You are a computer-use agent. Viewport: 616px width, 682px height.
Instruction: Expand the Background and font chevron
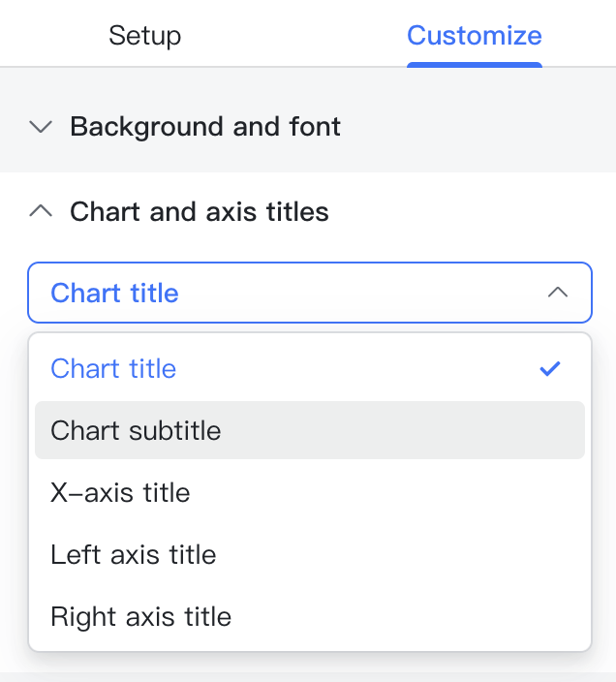(x=41, y=127)
